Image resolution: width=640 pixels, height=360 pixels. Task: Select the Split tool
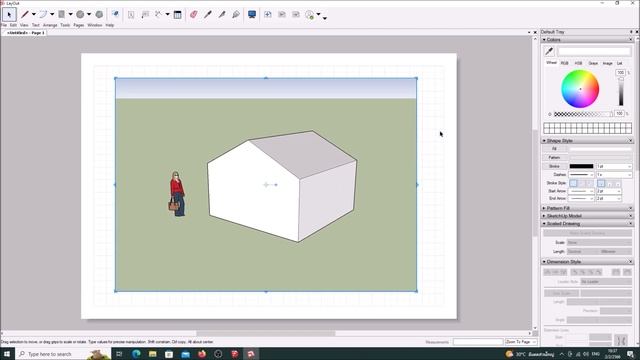[x=222, y=15]
